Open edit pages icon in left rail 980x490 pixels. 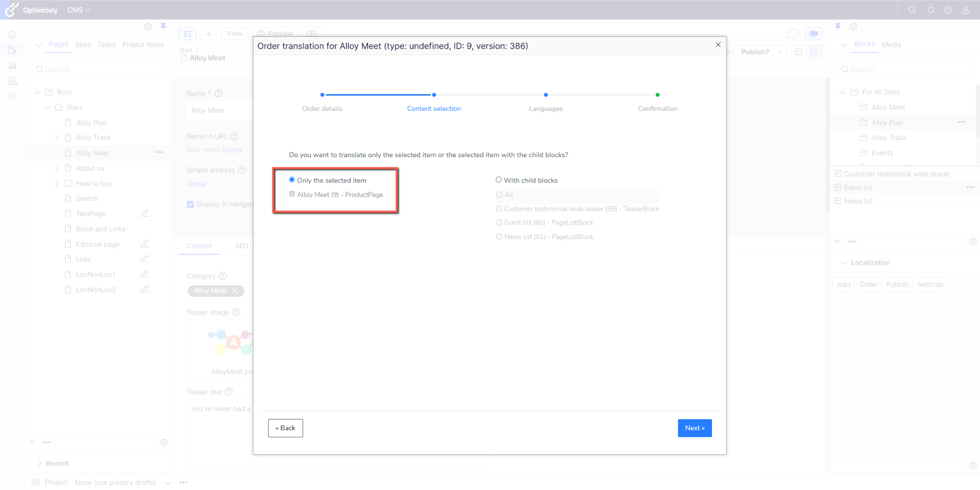click(x=12, y=50)
